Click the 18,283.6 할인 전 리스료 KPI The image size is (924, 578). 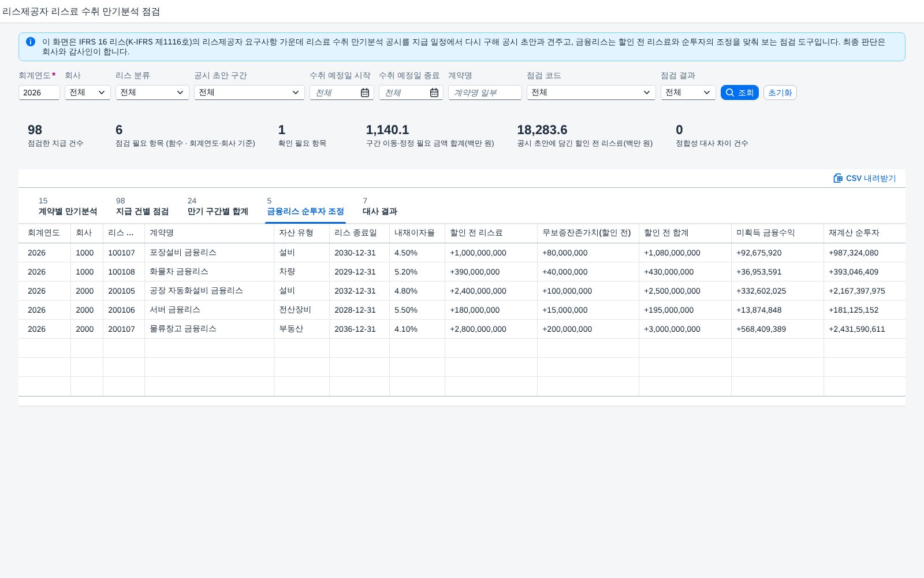coord(584,135)
